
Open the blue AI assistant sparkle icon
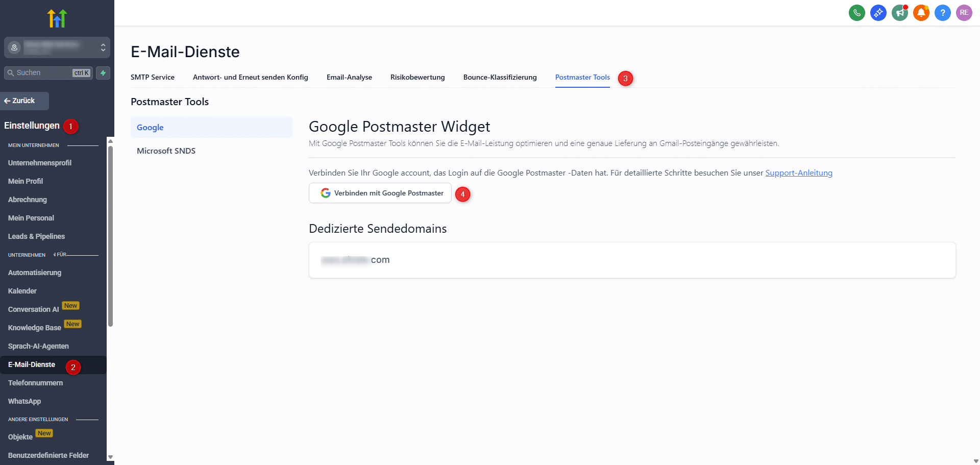[x=878, y=13]
